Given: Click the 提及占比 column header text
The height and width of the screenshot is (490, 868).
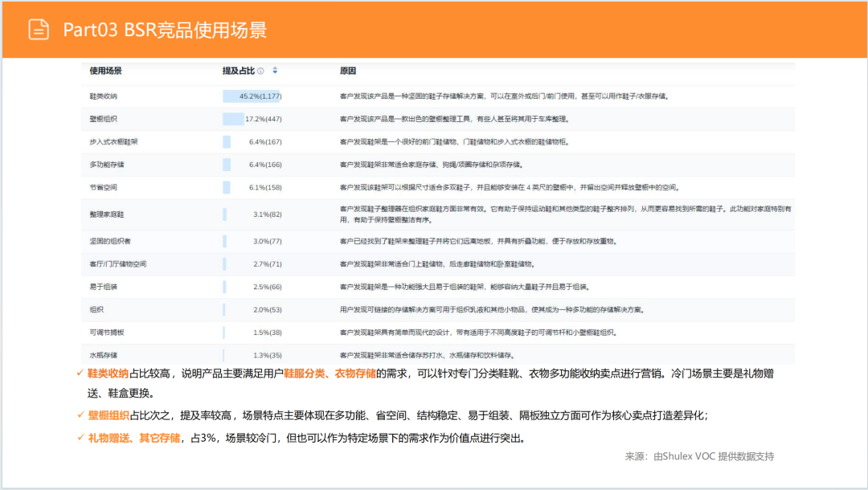Looking at the screenshot, I should click(x=239, y=71).
